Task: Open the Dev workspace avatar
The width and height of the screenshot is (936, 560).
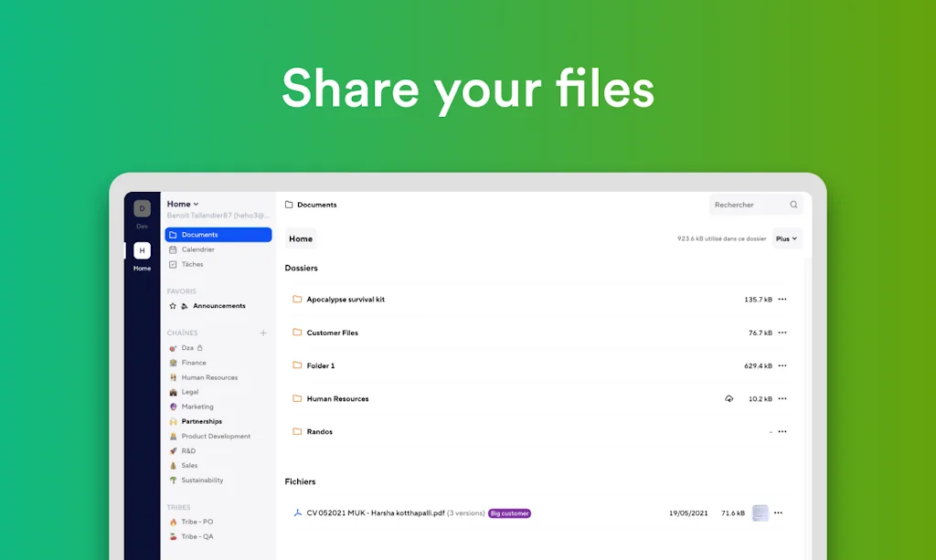Action: [x=142, y=209]
